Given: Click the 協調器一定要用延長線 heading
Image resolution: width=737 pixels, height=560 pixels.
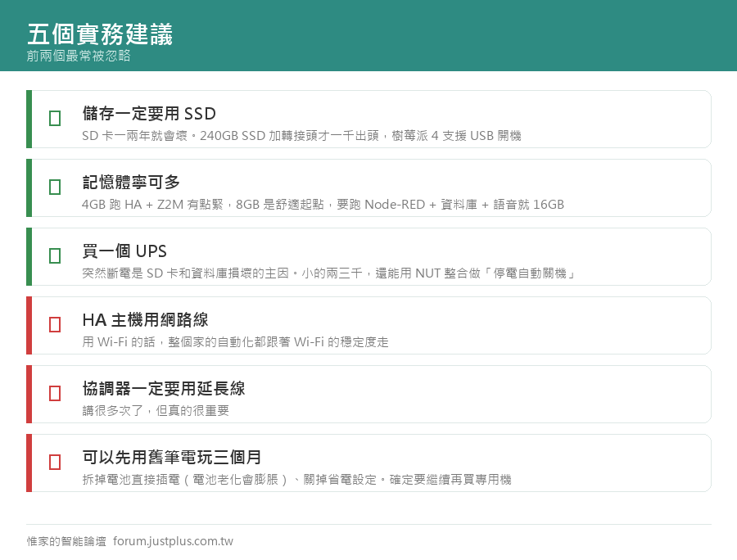Looking at the screenshot, I should coord(164,389).
